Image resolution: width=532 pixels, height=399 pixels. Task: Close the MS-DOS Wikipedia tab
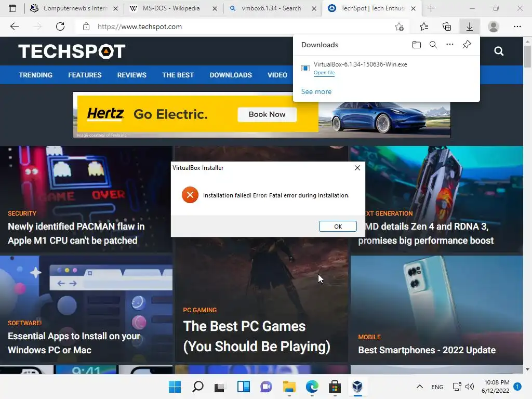coord(215,8)
